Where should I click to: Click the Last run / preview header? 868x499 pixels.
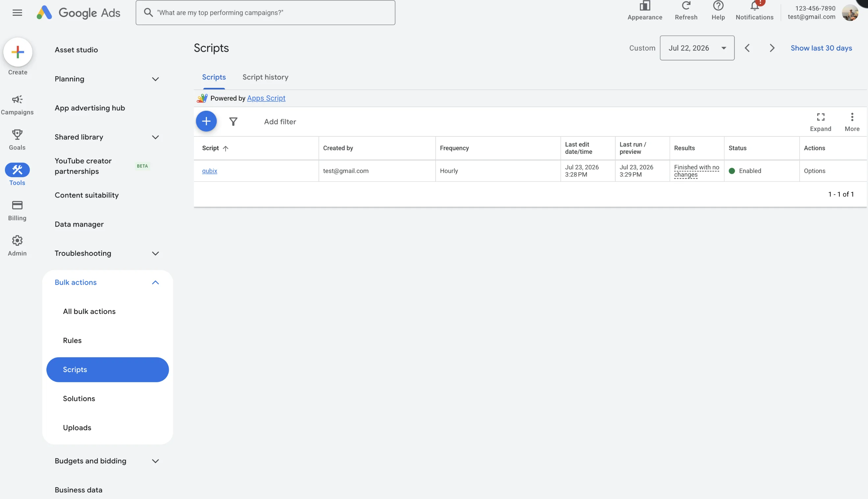pyautogui.click(x=632, y=148)
